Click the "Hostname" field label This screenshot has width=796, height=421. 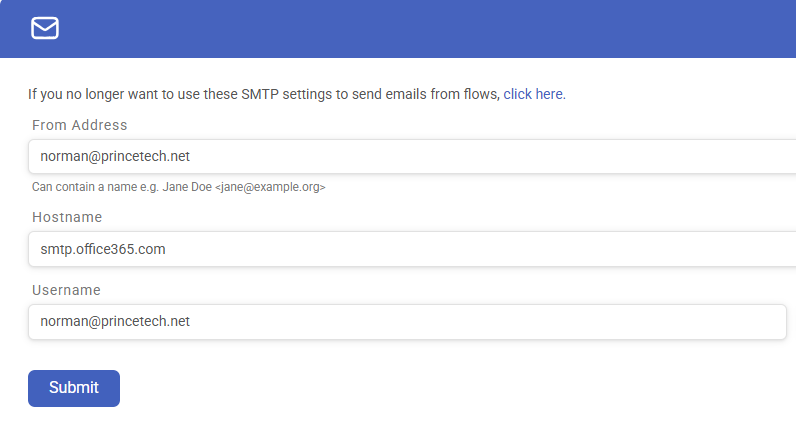pyautogui.click(x=67, y=217)
